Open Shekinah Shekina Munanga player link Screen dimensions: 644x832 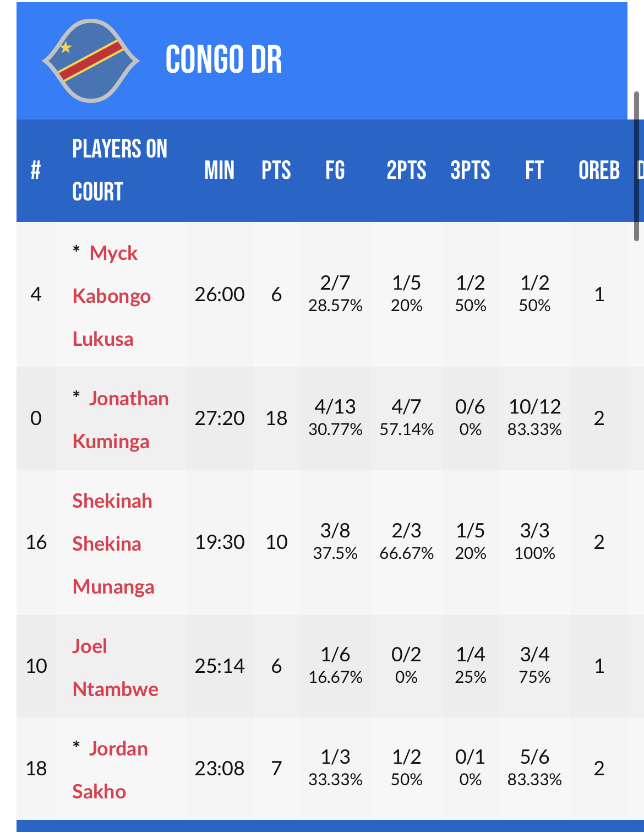click(x=113, y=543)
